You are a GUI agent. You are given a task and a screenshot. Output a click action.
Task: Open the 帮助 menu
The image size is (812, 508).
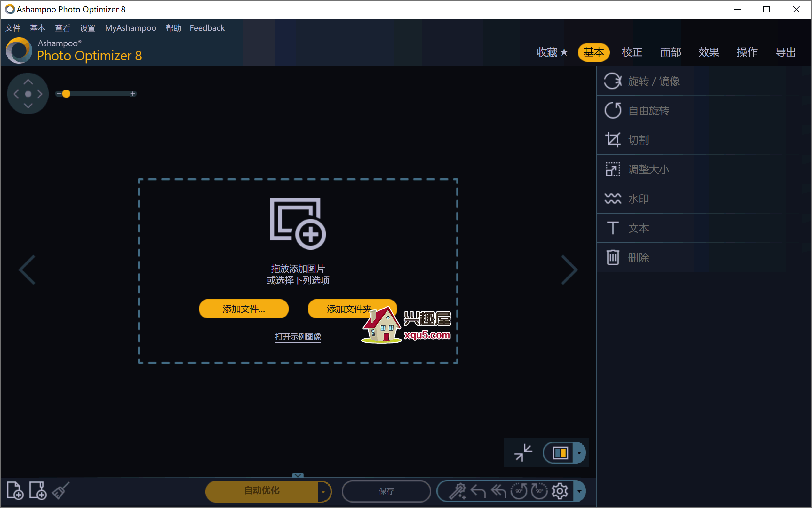point(173,28)
